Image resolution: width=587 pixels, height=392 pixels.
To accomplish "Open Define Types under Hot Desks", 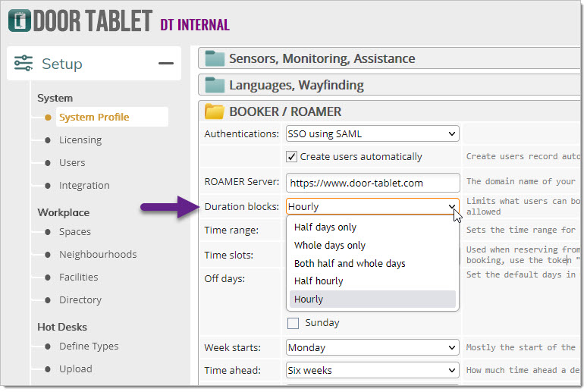I will click(x=89, y=347).
